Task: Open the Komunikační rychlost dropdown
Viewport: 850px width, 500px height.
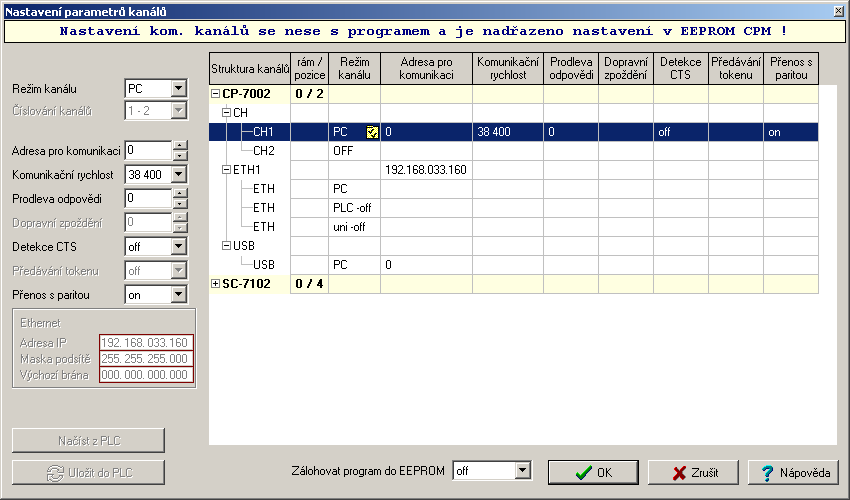Action: coord(178,174)
